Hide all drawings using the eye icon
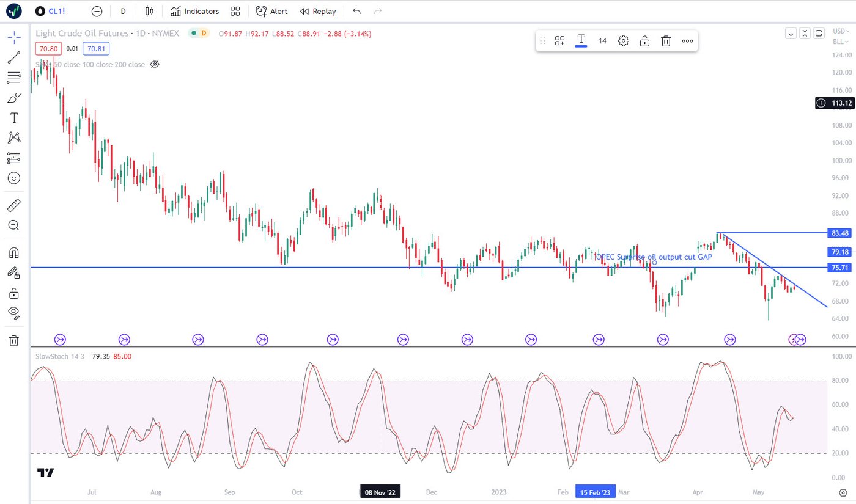 [13, 313]
